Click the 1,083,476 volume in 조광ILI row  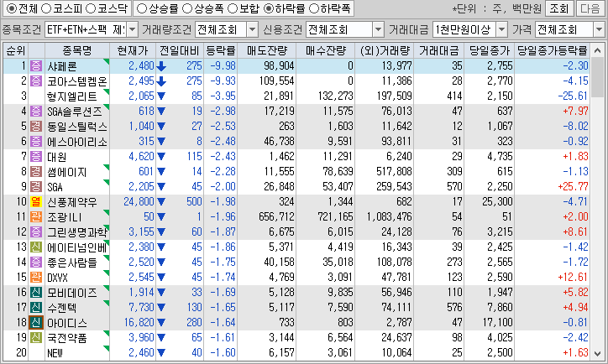(390, 217)
